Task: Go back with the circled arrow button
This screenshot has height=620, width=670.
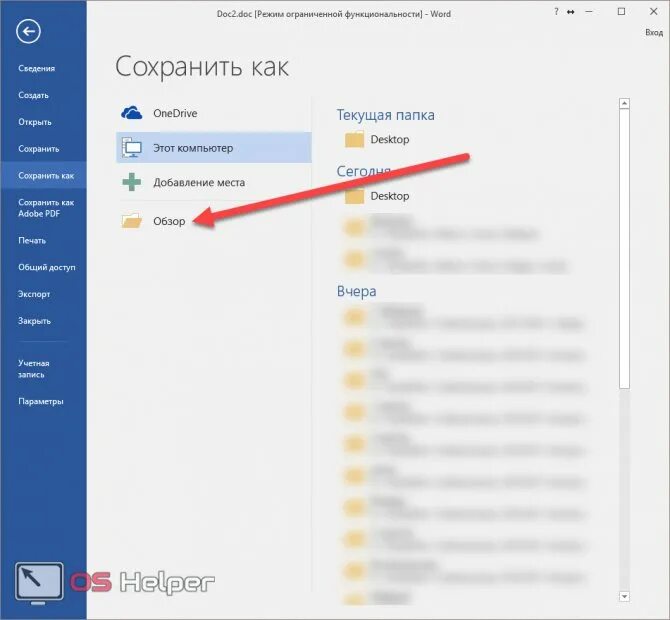Action: click(29, 31)
